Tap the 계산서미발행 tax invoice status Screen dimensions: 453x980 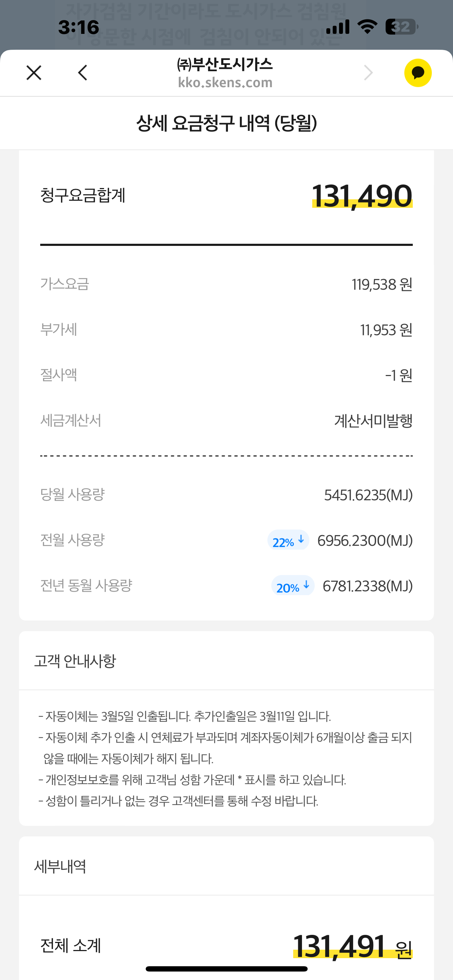[373, 421]
